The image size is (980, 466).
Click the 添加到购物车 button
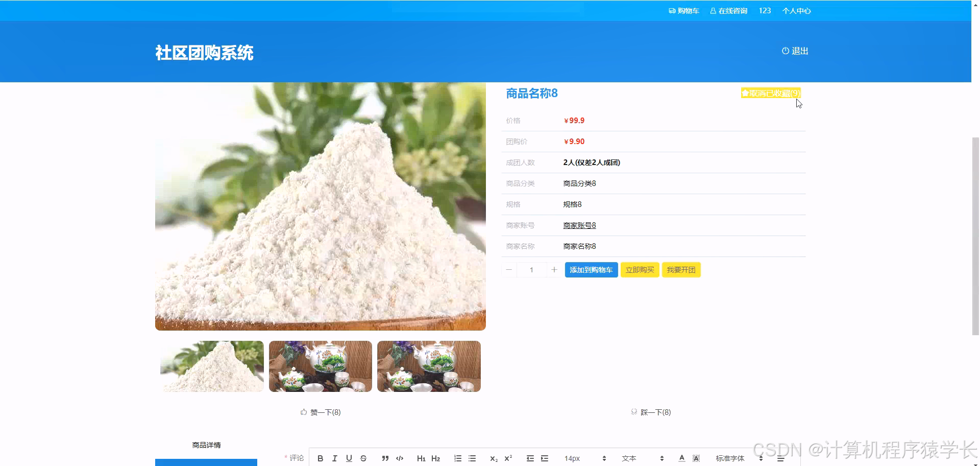591,269
